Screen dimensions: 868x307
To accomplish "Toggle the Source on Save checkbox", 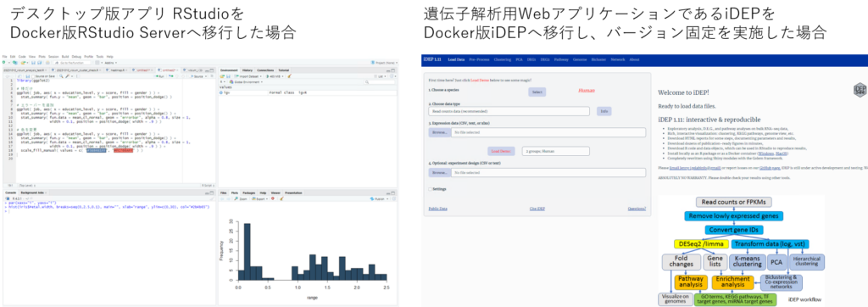I will pyautogui.click(x=33, y=76).
